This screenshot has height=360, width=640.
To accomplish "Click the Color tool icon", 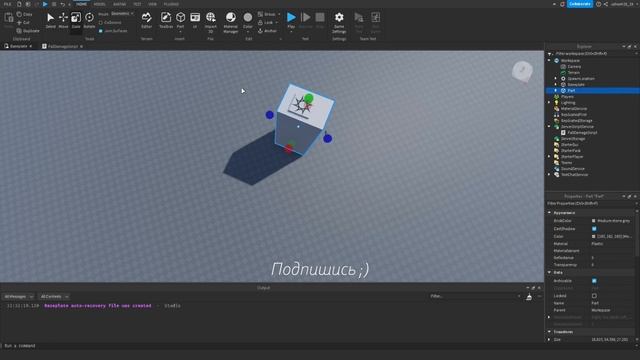I will pyautogui.click(x=248, y=18).
